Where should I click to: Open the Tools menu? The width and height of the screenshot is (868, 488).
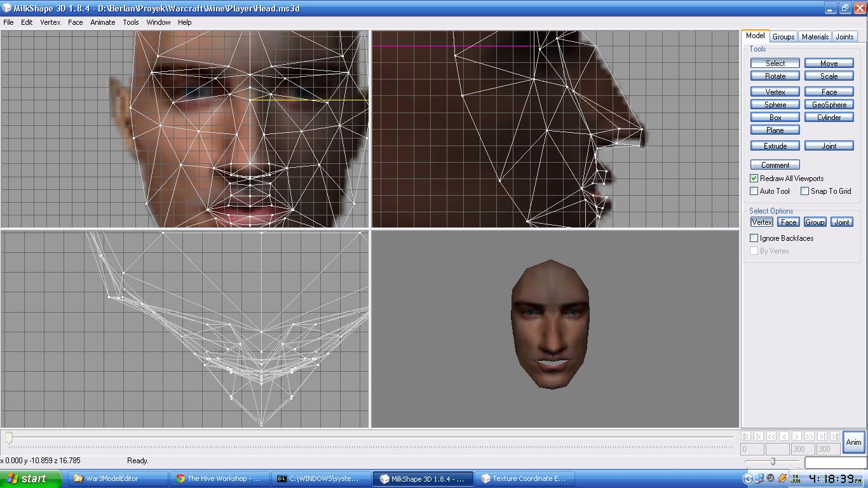point(131,22)
